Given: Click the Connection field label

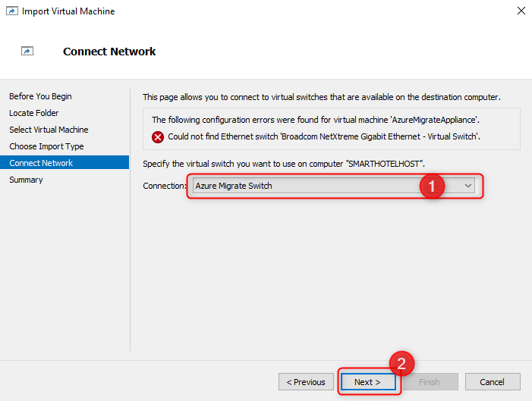Looking at the screenshot, I should 165,186.
